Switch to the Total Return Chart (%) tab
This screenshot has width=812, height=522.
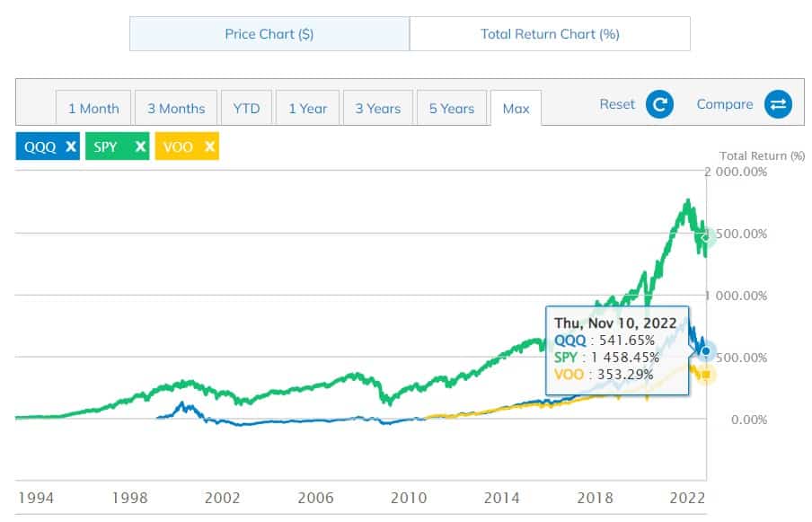pyautogui.click(x=550, y=34)
